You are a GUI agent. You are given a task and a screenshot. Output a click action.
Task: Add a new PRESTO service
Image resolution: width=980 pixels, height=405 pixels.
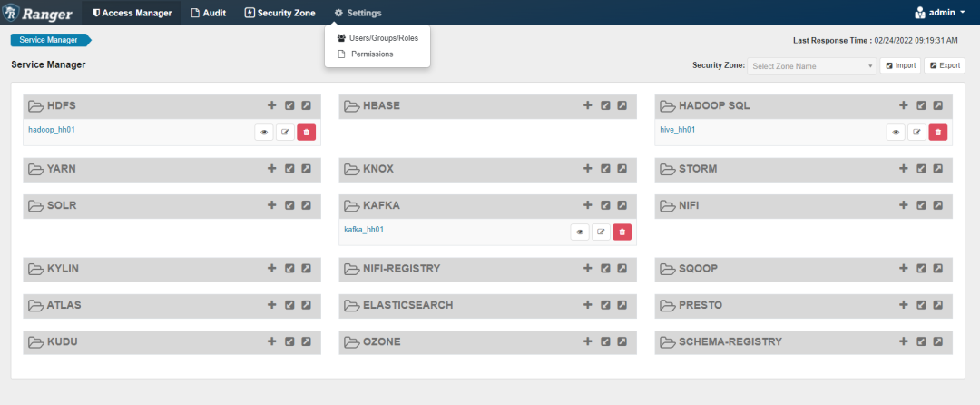click(x=903, y=305)
